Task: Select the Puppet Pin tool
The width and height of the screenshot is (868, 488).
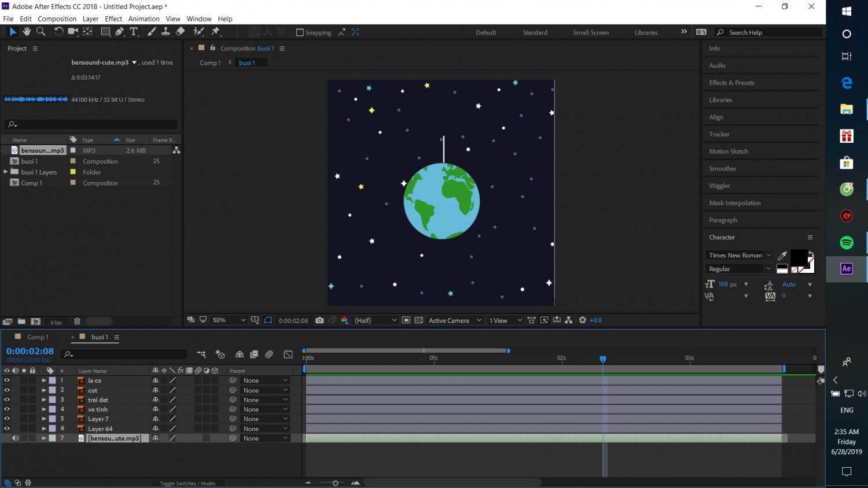Action: [x=216, y=32]
